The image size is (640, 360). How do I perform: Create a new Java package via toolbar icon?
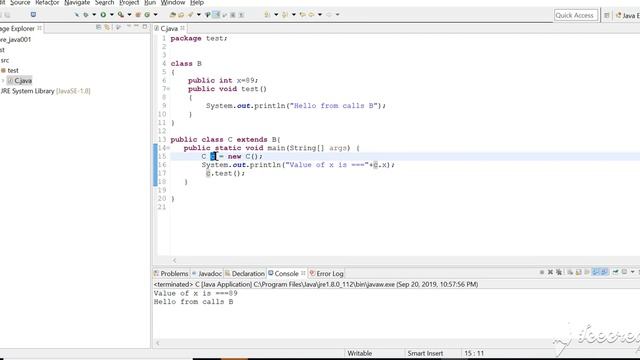(x=138, y=15)
